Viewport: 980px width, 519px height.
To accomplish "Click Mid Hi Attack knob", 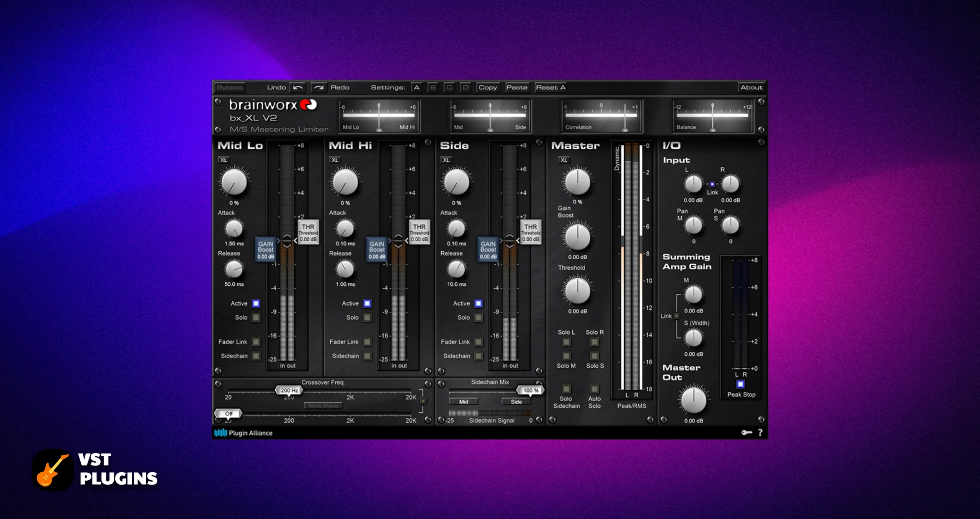I will [345, 229].
